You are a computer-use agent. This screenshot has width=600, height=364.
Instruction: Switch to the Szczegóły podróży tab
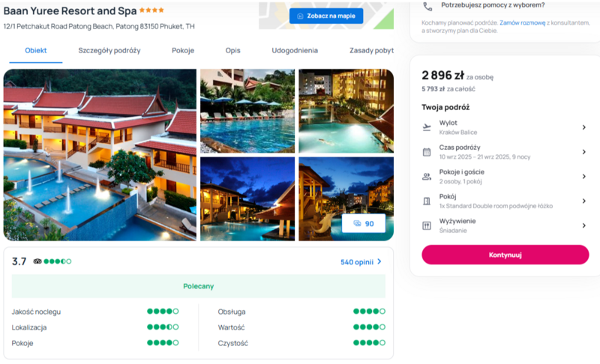[109, 50]
